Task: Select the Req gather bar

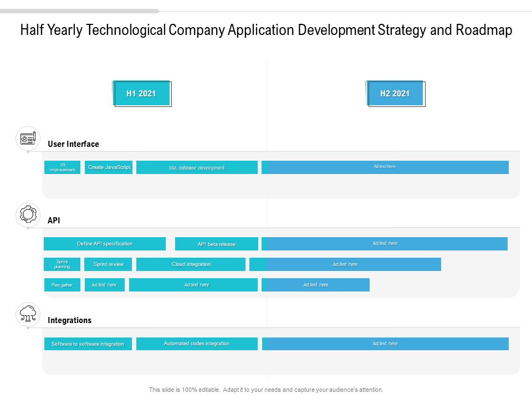Action: click(x=62, y=285)
